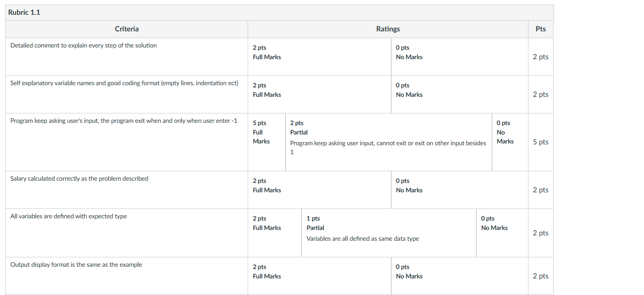Click 'Program keep asking user's input' criterion

(124, 121)
